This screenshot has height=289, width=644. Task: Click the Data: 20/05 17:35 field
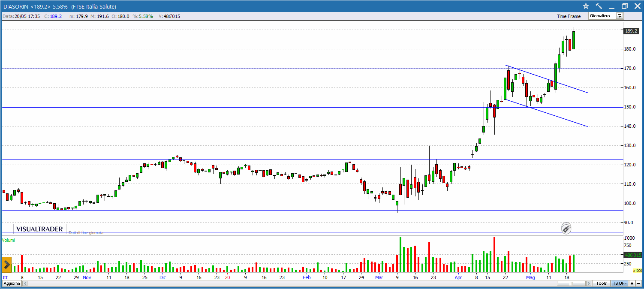[21, 16]
